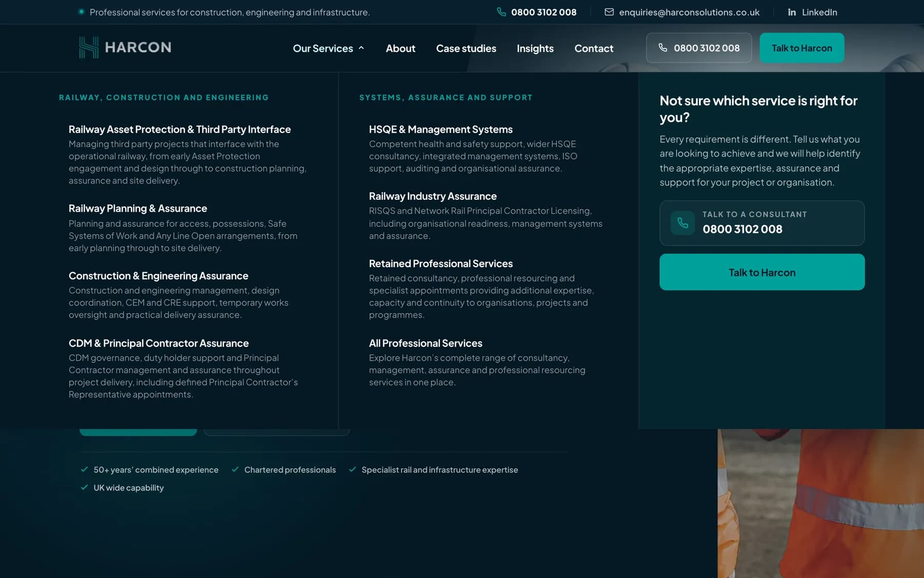Click 'UK wide capability' text
This screenshot has width=924, height=578.
pyautogui.click(x=128, y=488)
